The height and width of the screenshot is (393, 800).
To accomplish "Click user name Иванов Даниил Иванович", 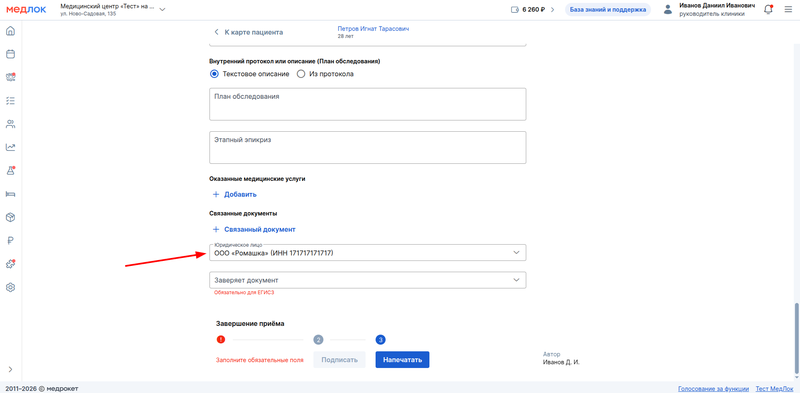I will tap(716, 5).
